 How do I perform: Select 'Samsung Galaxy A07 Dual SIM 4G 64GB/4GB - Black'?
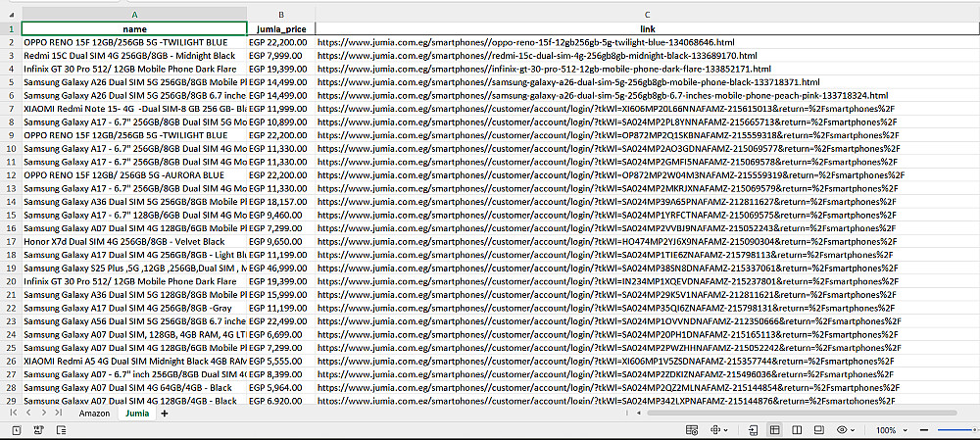134,387
